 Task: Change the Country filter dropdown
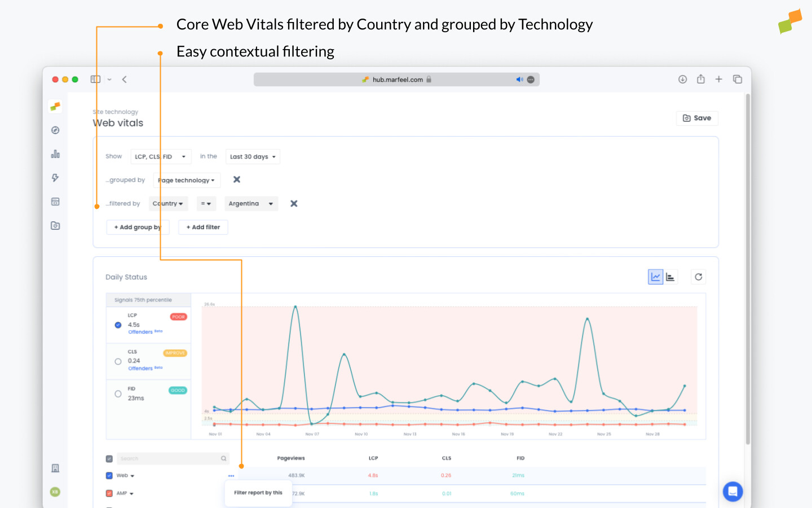(x=168, y=203)
